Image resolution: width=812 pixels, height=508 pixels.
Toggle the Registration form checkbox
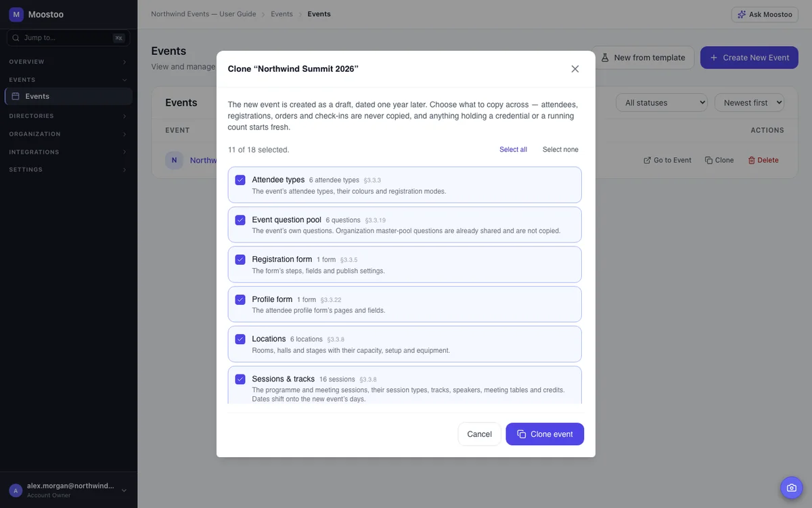click(x=240, y=259)
